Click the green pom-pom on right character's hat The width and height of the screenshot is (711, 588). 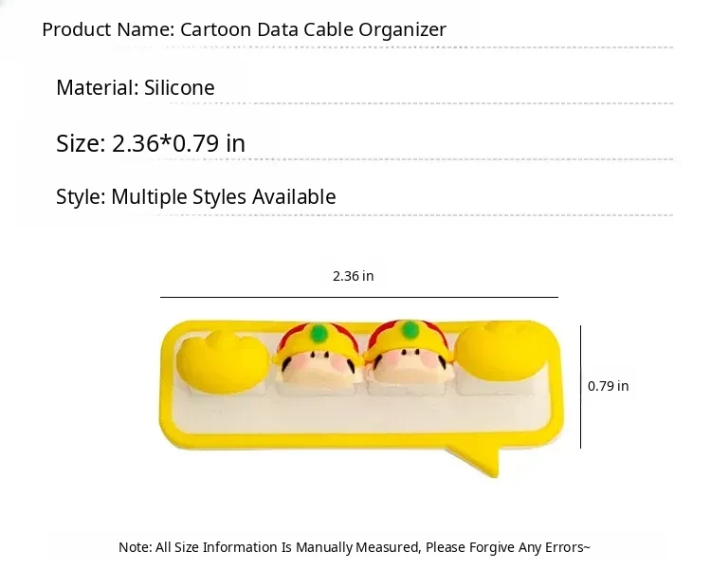click(410, 330)
